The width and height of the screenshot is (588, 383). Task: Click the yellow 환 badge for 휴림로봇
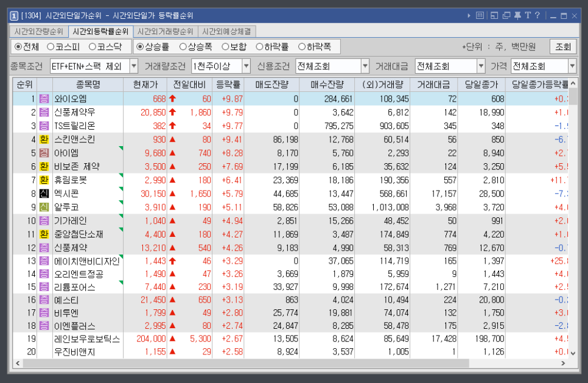pyautogui.click(x=44, y=180)
